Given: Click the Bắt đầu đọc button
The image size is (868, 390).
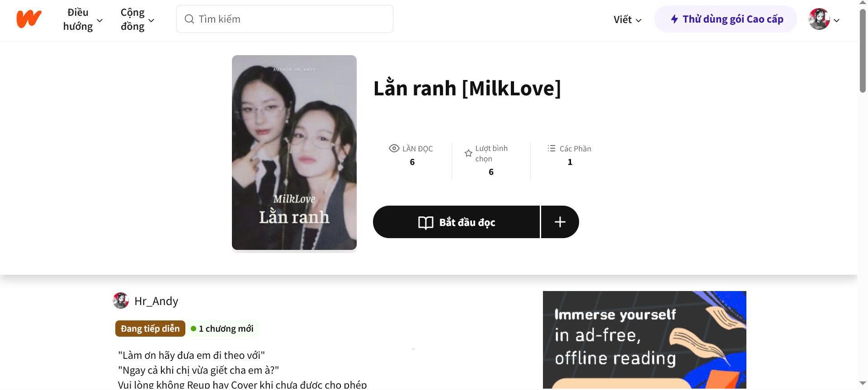Looking at the screenshot, I should point(457,222).
